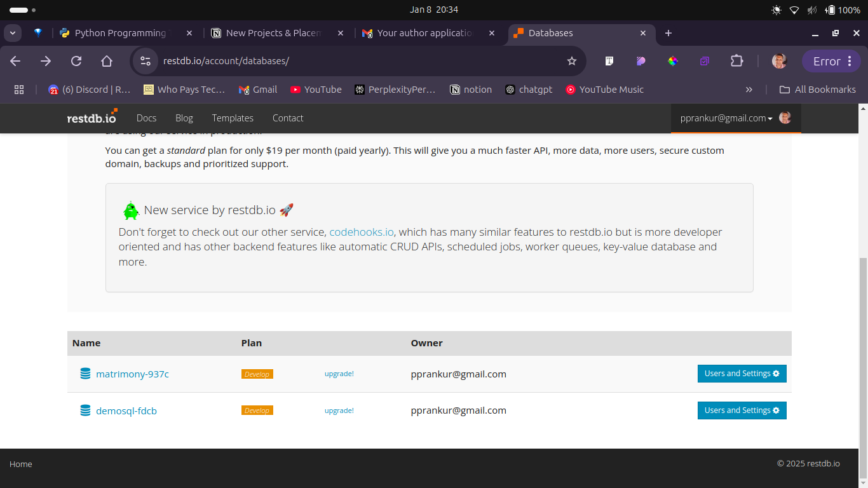
Task: Click the browser forward arrow
Action: pos(46,61)
